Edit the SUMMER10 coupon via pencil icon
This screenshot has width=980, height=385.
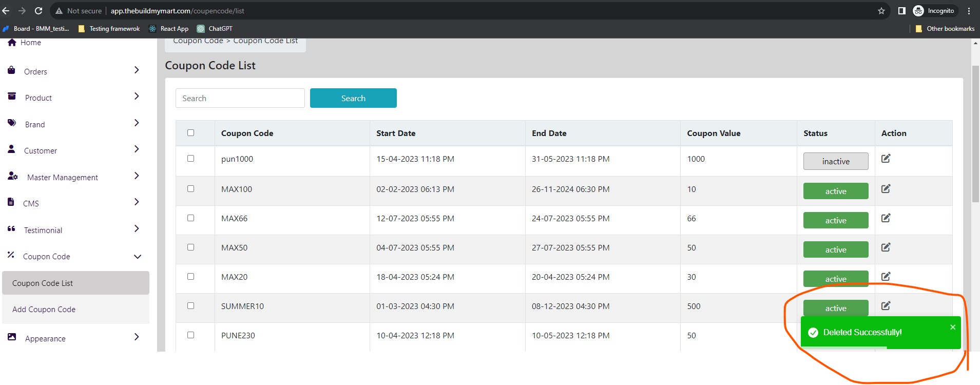pyautogui.click(x=886, y=306)
